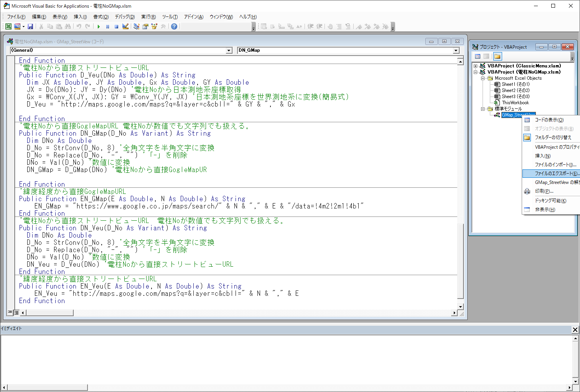Switch to full module view at code window bottom-left
The image size is (580, 392).
pyautogui.click(x=16, y=313)
